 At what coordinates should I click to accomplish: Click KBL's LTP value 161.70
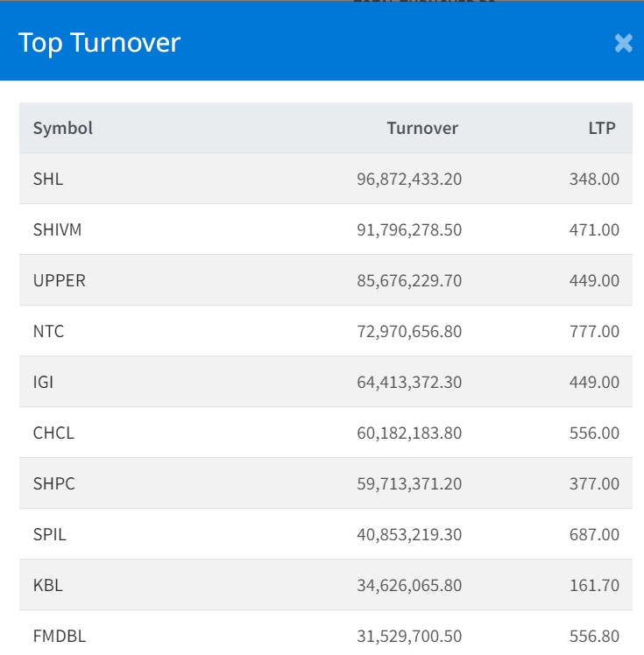coord(594,585)
